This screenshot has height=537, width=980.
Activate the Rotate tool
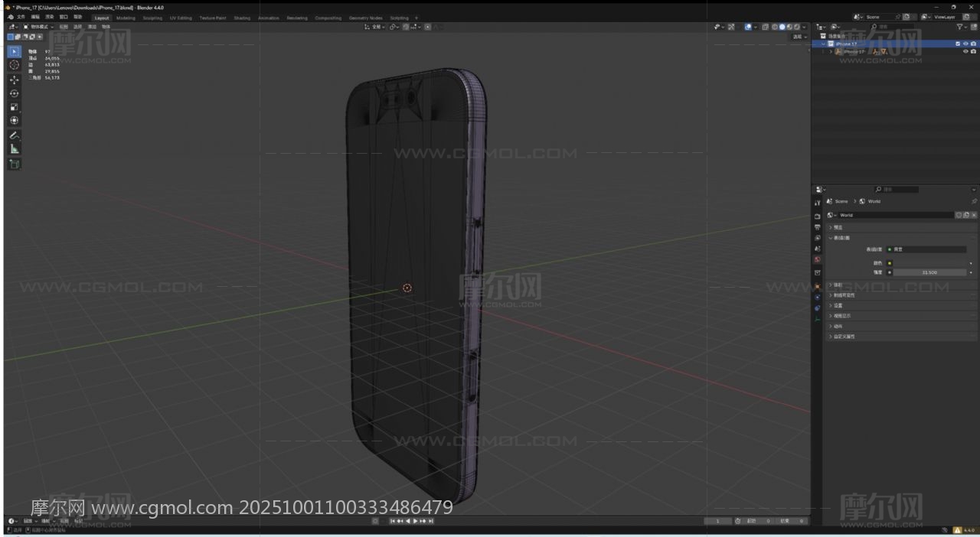(14, 93)
